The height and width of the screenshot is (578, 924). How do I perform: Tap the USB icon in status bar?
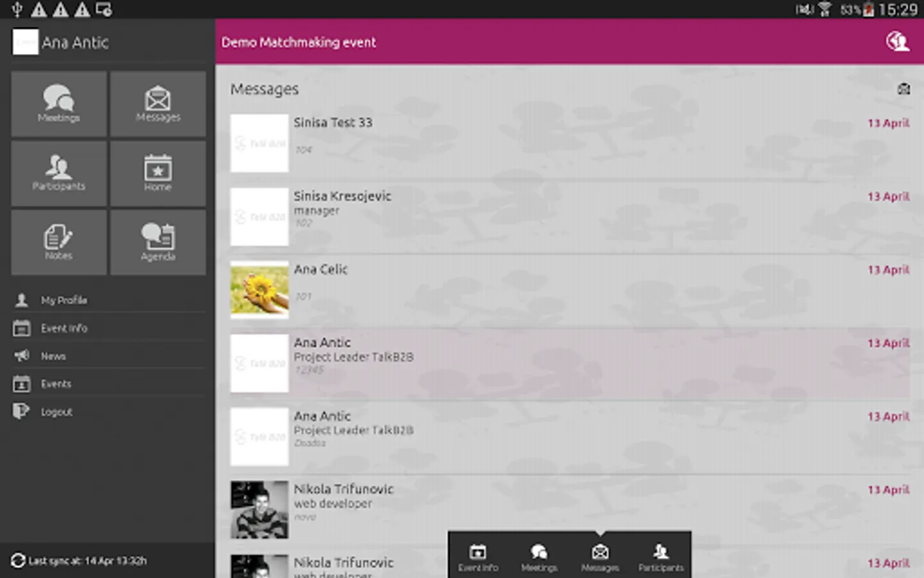pyautogui.click(x=17, y=10)
